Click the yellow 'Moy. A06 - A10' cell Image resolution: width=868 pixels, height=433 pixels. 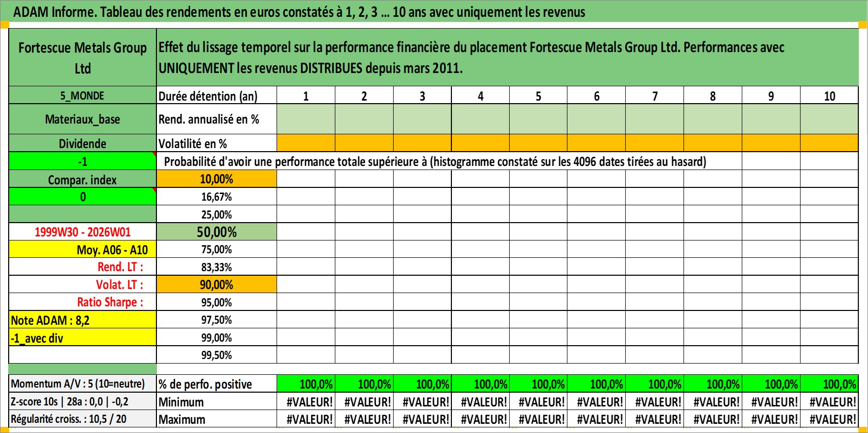pyautogui.click(x=83, y=249)
